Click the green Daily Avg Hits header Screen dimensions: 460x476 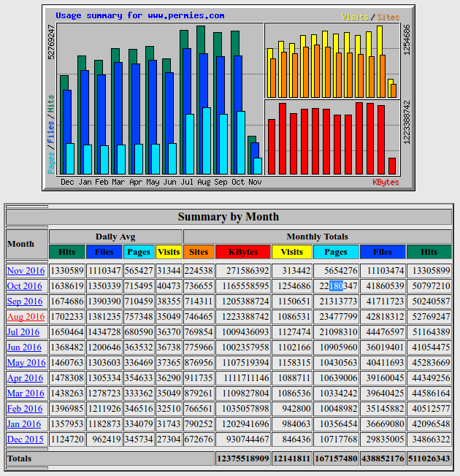coord(66,252)
